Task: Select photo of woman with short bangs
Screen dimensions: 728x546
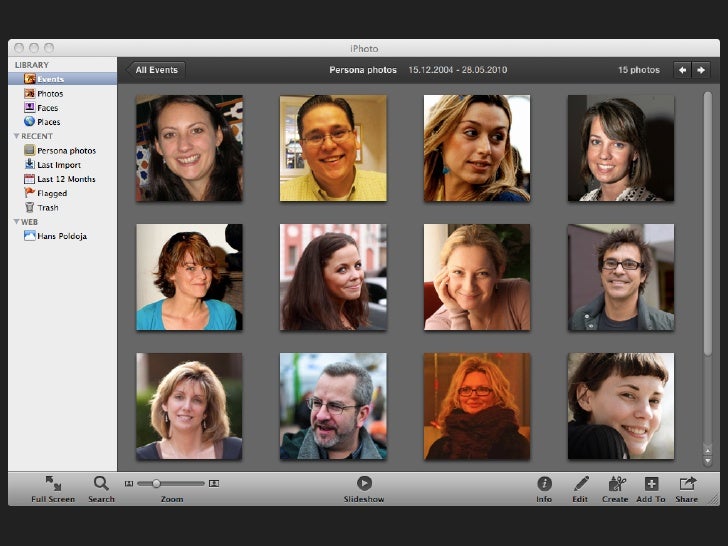Action: [621, 406]
